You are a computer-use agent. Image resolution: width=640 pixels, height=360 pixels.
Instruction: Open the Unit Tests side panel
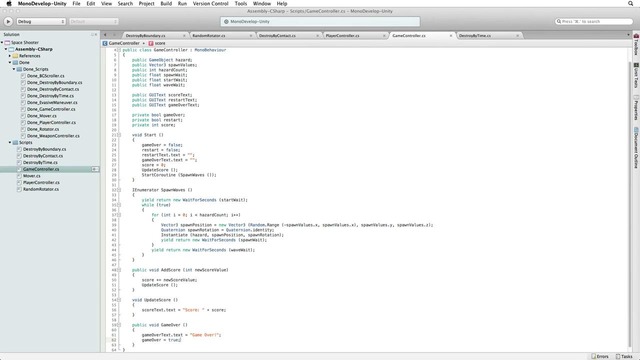[636, 76]
